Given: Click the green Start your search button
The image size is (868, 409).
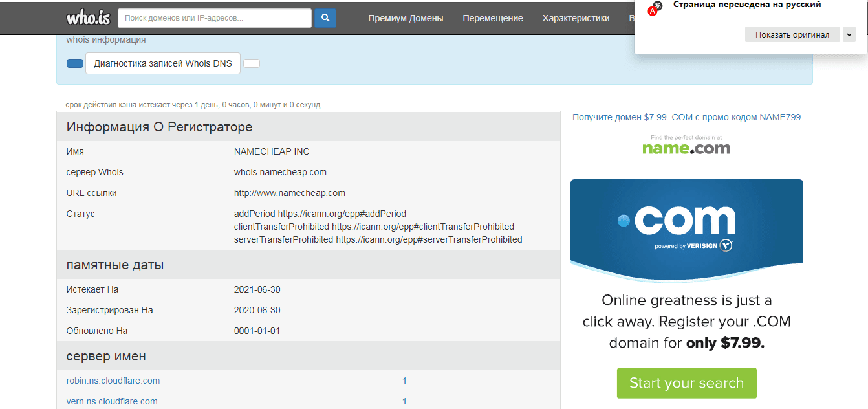Looking at the screenshot, I should [x=686, y=383].
